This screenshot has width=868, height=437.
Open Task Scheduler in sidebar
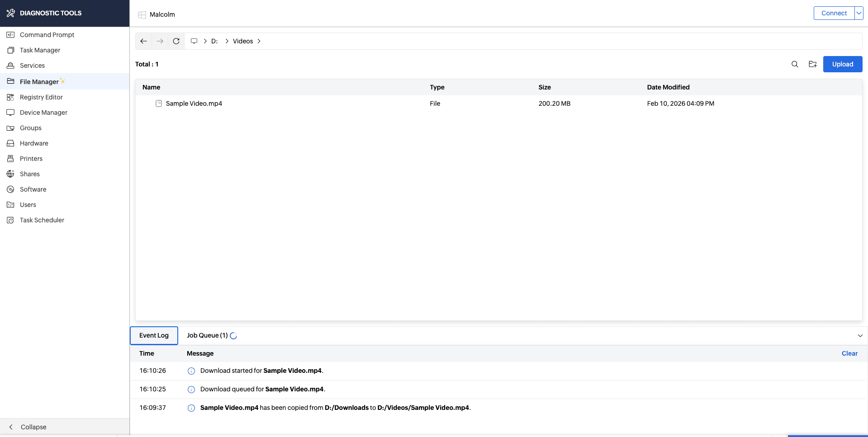tap(42, 220)
